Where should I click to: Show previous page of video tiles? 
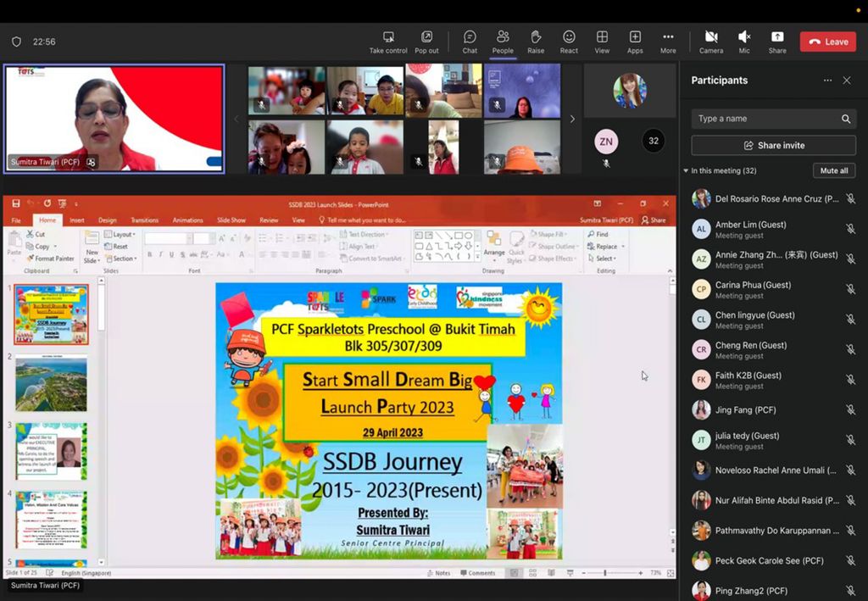tap(236, 119)
